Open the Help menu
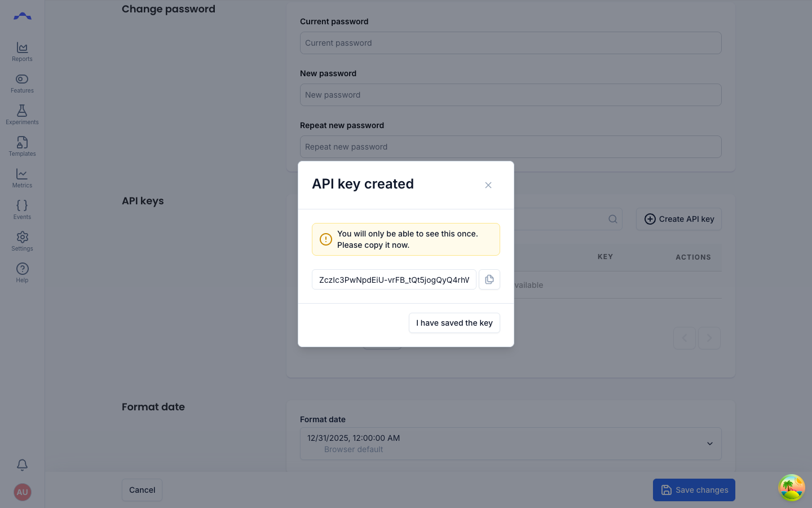 22,273
